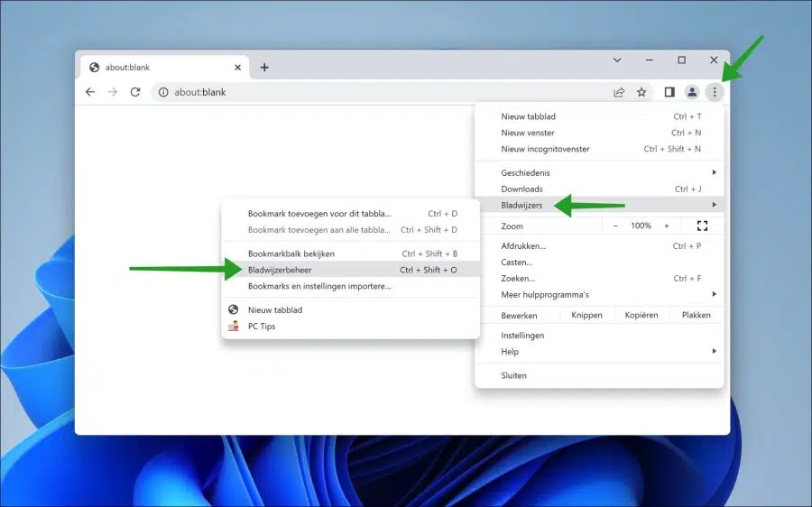The image size is (812, 507).
Task: Click the Kopiëren button
Action: pyautogui.click(x=641, y=315)
